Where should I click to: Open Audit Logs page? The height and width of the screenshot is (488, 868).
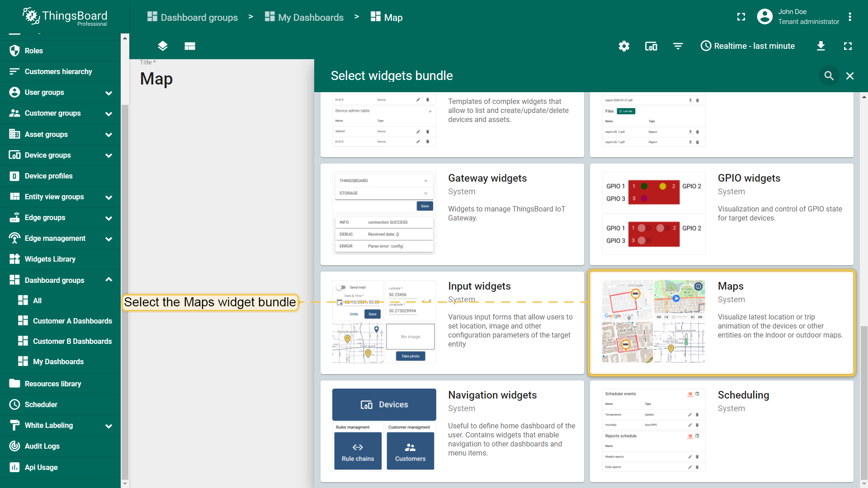[61, 446]
